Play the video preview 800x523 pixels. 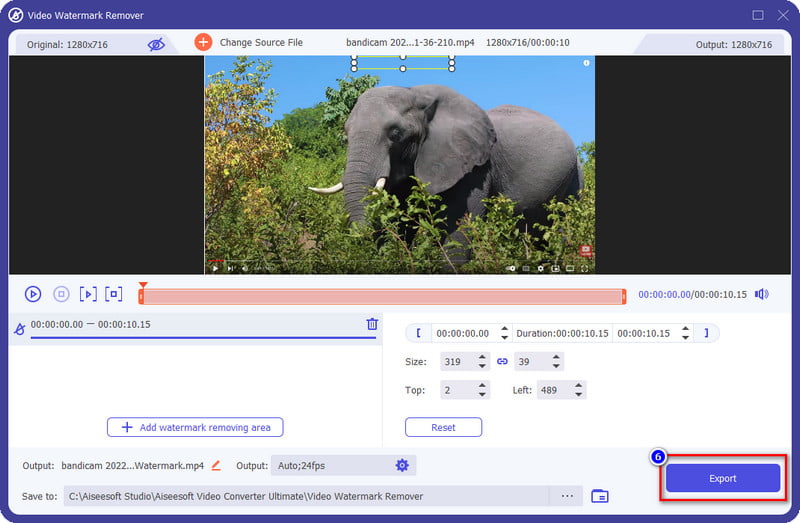pyautogui.click(x=33, y=294)
